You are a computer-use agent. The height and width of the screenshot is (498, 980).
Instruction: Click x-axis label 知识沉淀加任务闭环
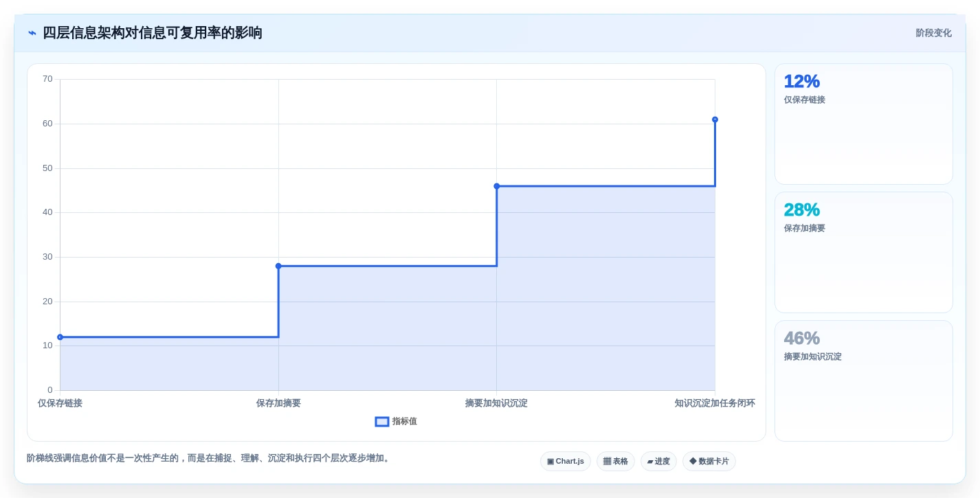click(x=715, y=403)
